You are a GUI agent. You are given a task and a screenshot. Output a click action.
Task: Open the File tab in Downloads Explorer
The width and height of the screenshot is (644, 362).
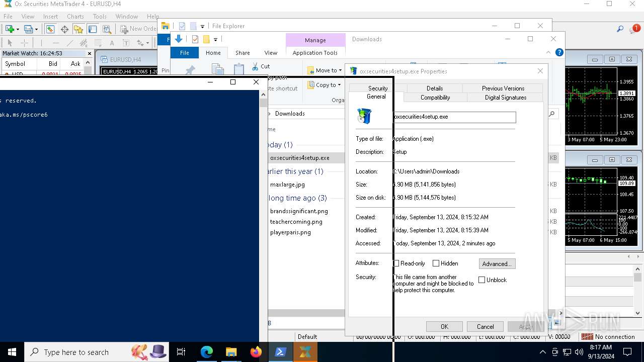[185, 53]
